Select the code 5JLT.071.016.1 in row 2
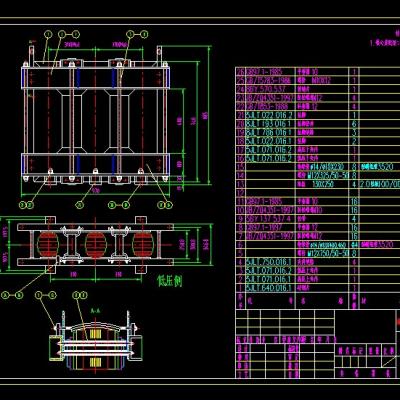The height and width of the screenshot is (400, 400). (269, 279)
